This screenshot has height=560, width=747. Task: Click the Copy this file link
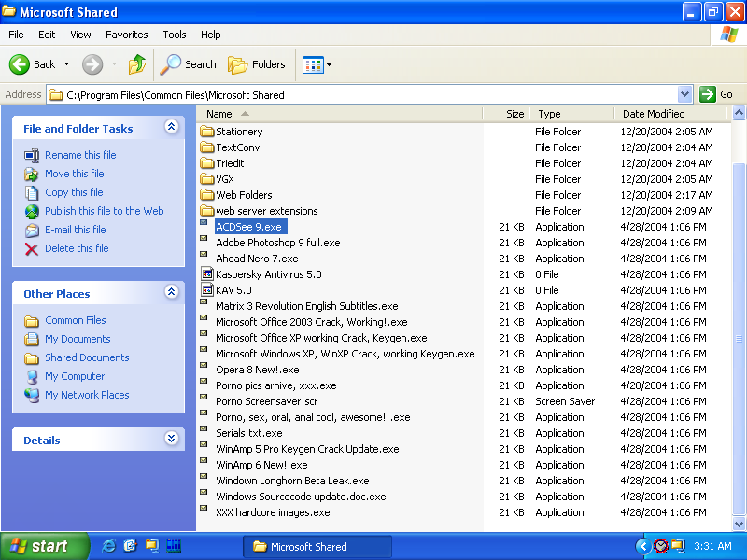click(74, 192)
